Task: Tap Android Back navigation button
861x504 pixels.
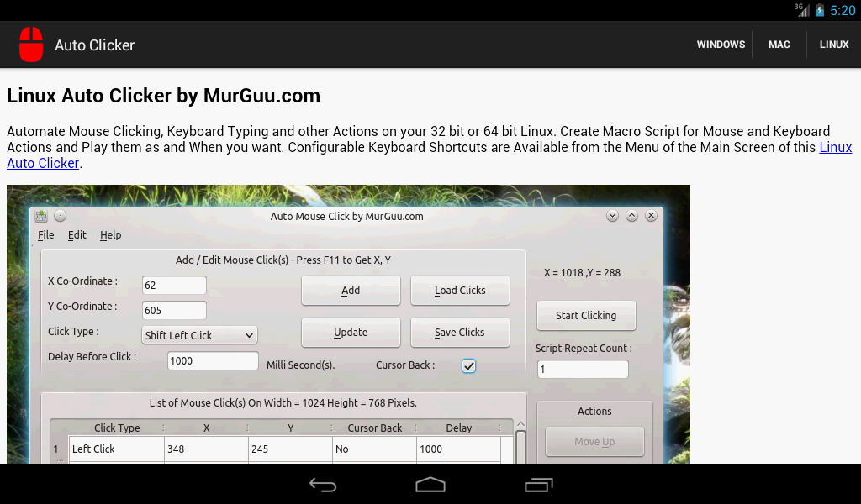Action: click(x=323, y=485)
